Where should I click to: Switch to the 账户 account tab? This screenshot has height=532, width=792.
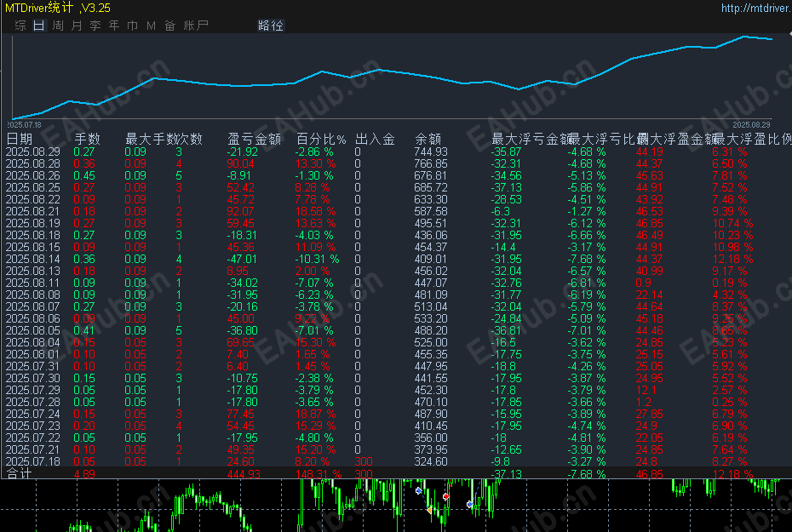pyautogui.click(x=196, y=26)
